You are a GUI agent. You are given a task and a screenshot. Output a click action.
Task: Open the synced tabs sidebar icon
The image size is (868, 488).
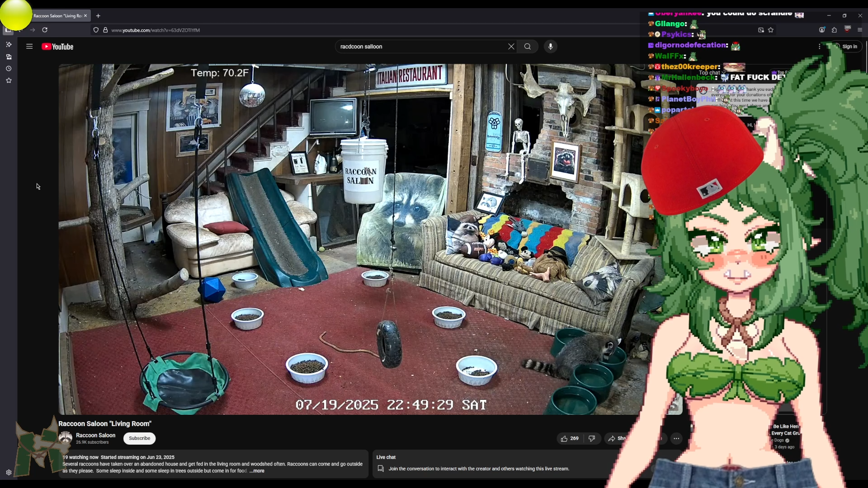pyautogui.click(x=9, y=56)
